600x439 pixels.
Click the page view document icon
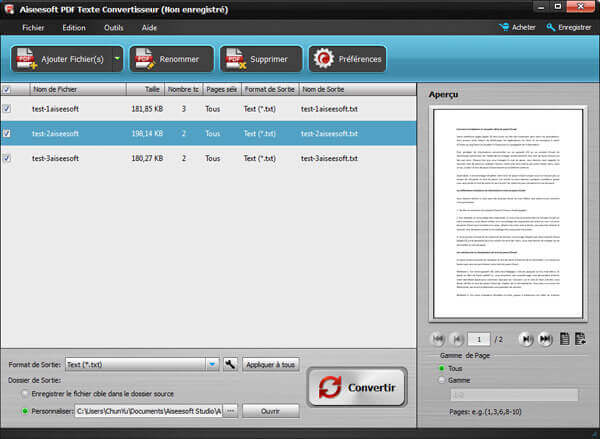pyautogui.click(x=564, y=339)
